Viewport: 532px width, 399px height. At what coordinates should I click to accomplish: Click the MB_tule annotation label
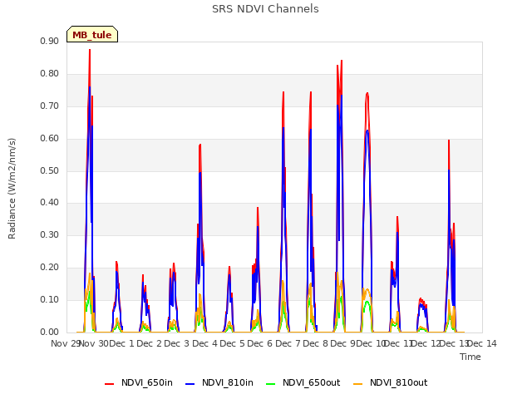(92, 34)
